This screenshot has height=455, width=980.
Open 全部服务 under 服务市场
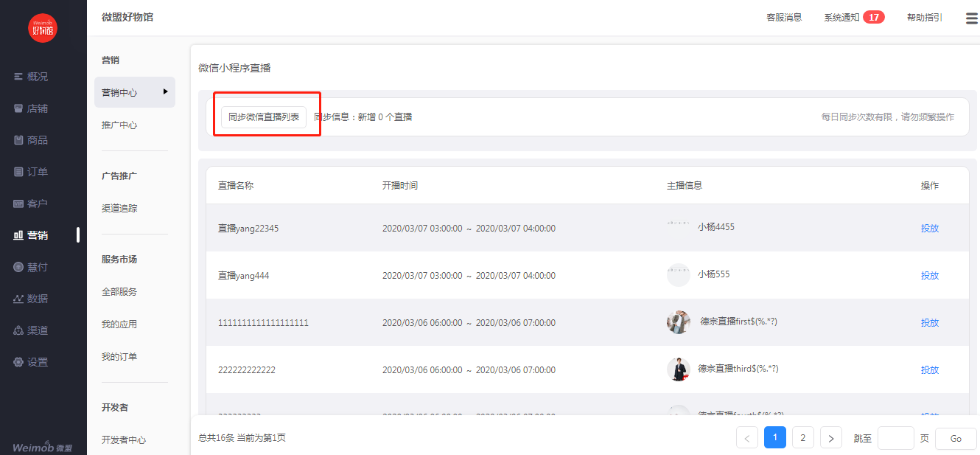click(119, 292)
